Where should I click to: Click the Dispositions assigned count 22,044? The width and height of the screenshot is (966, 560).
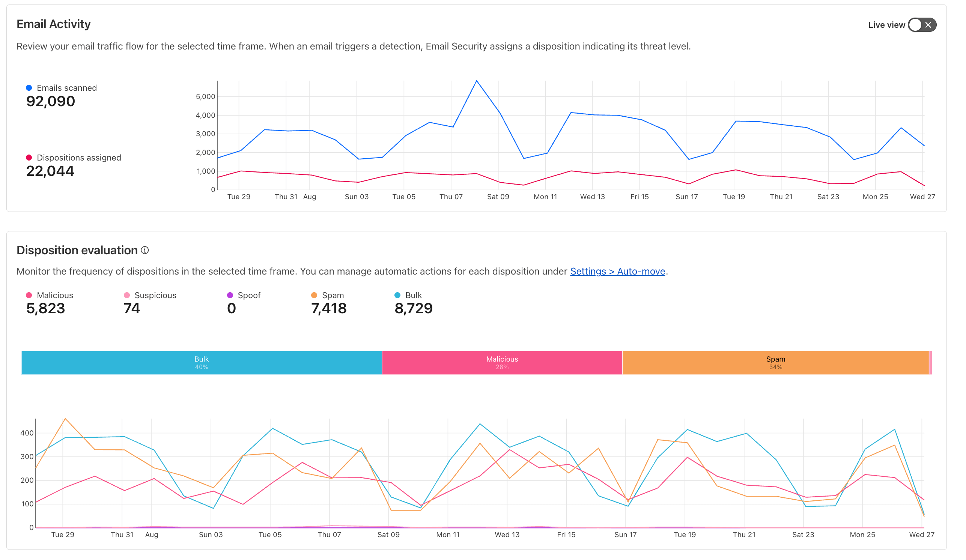50,171
